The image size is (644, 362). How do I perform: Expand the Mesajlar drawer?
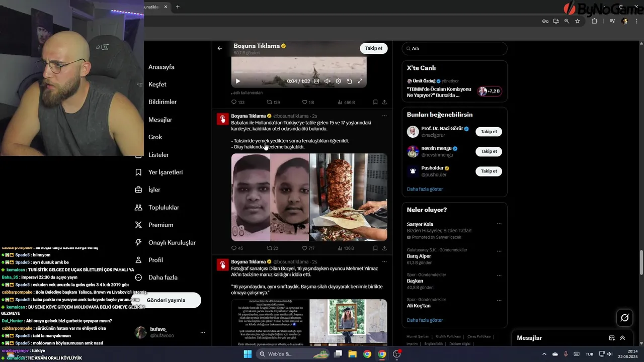(622, 338)
